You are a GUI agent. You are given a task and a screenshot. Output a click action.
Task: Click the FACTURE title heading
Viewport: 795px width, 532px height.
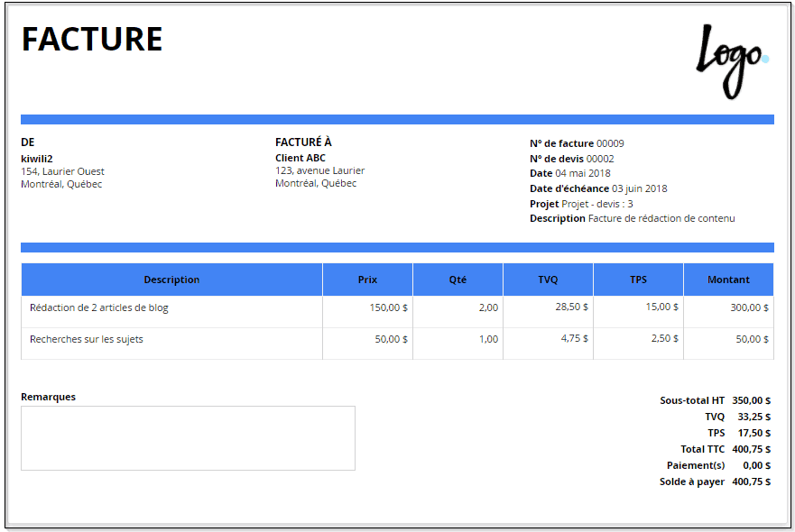(x=92, y=40)
